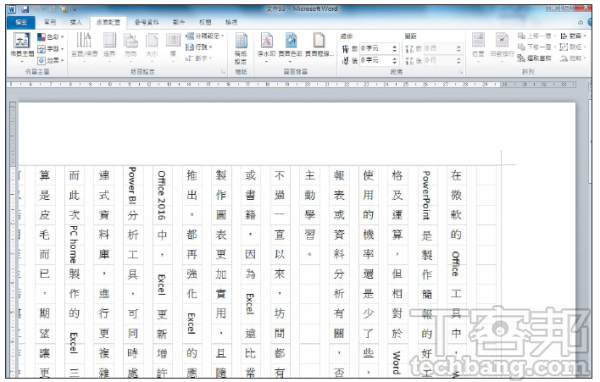600x382 pixels.
Task: Click the indent-after spinner arrows
Action: [x=395, y=60]
